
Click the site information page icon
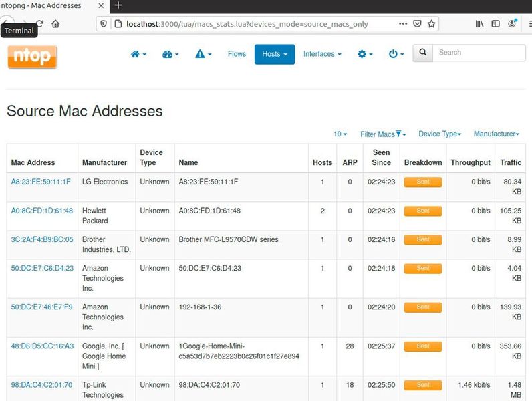coord(118,24)
